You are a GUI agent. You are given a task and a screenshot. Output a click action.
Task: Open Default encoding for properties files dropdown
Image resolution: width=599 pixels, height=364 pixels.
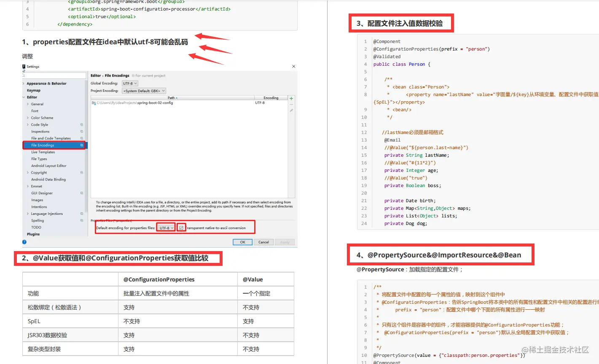[x=166, y=228]
